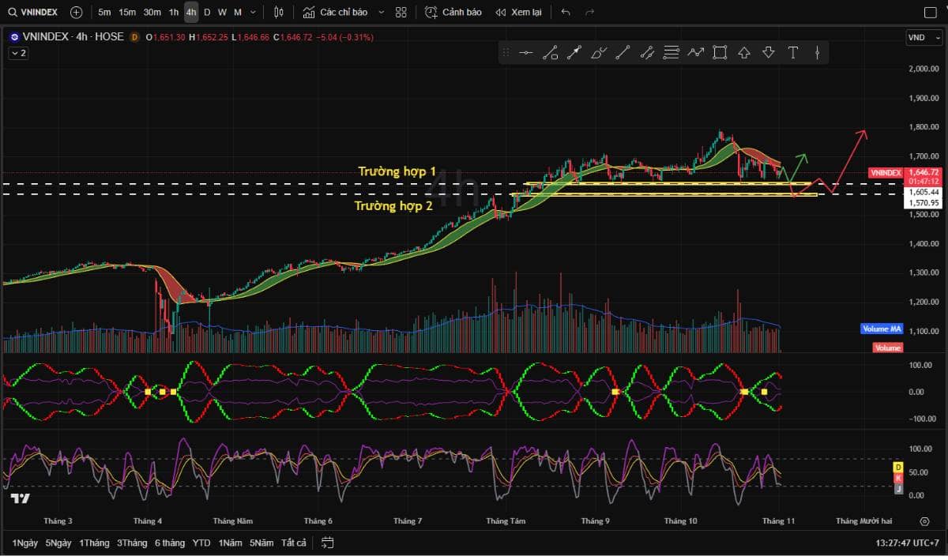948x560 pixels.
Task: Click the 1,570.95 price level label
Action: (924, 203)
